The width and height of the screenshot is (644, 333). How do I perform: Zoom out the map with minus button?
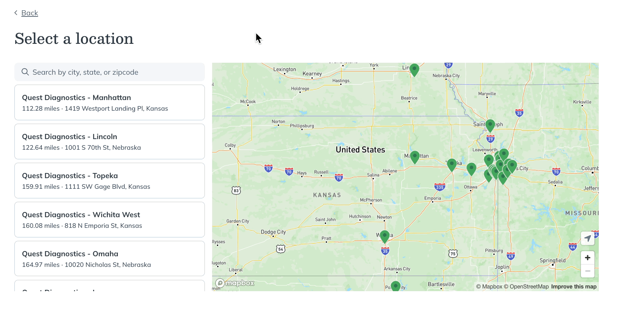coord(587,271)
